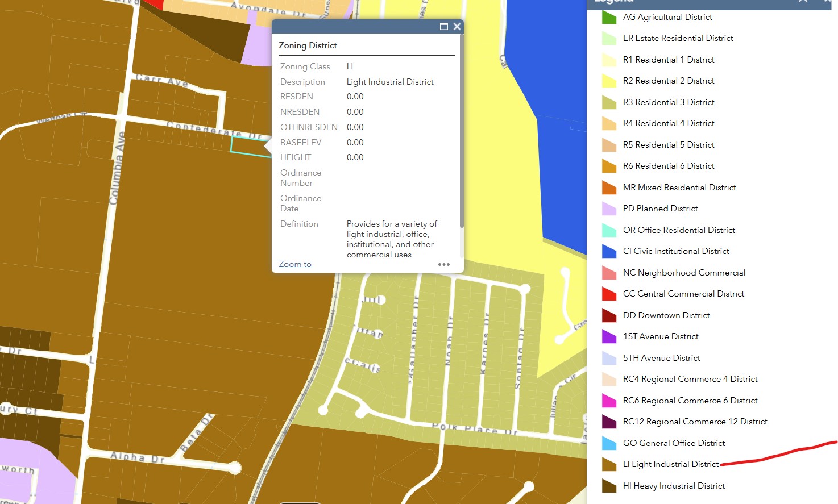Click the Zoom to link

(295, 264)
